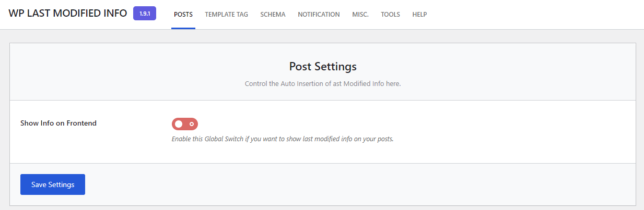
Task: Click the blue underline beneath the Posts tab
Action: click(183, 28)
